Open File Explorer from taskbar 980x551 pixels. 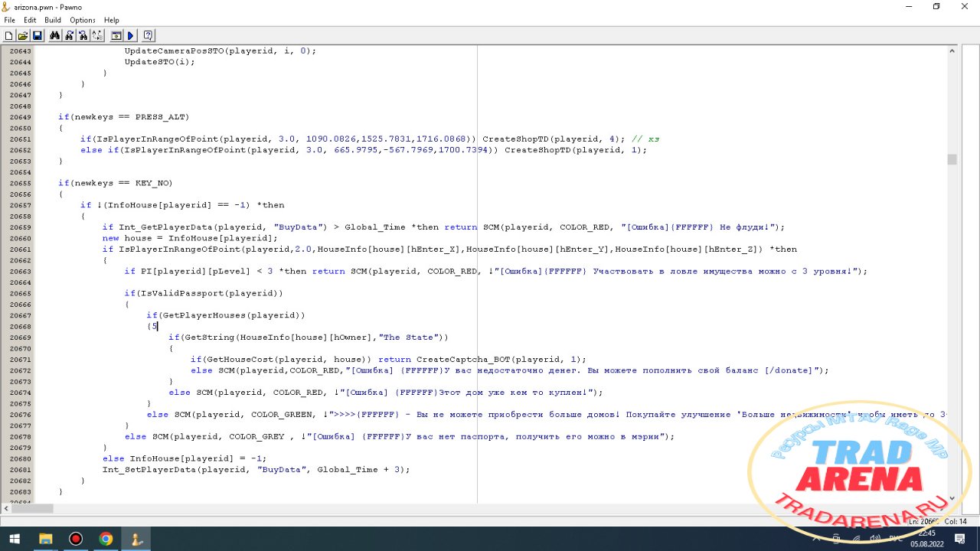coord(45,539)
